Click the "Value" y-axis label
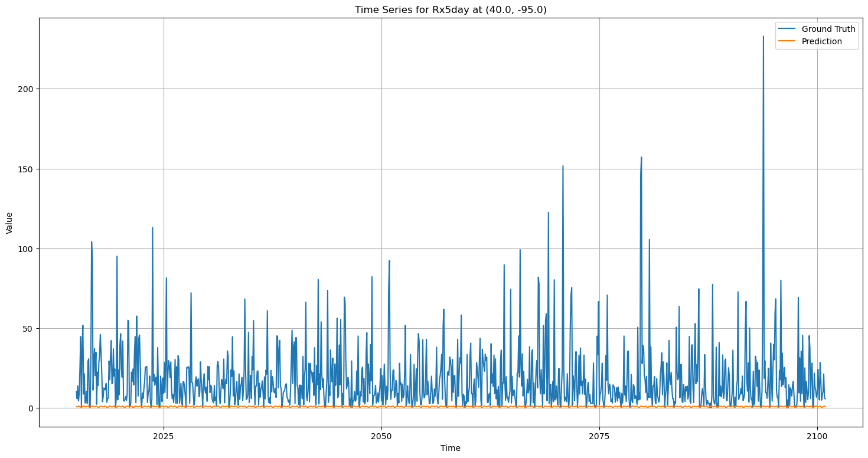Image resolution: width=868 pixels, height=458 pixels. [9, 223]
